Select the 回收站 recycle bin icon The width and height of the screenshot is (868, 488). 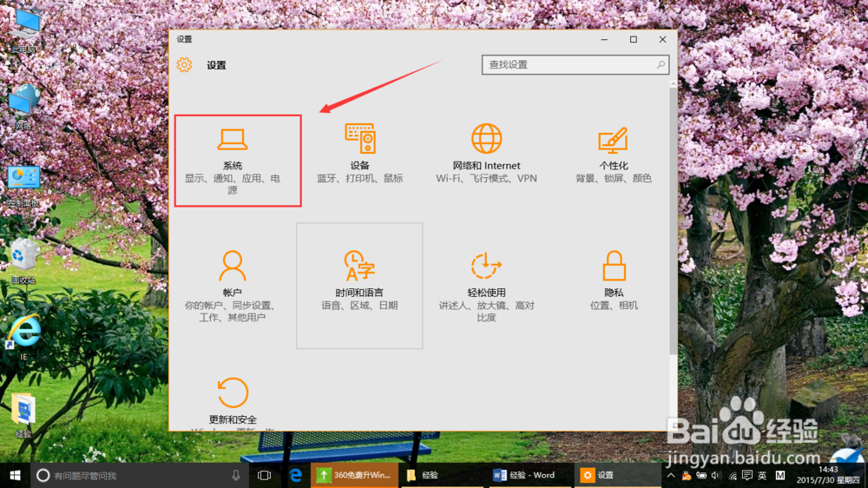23,261
